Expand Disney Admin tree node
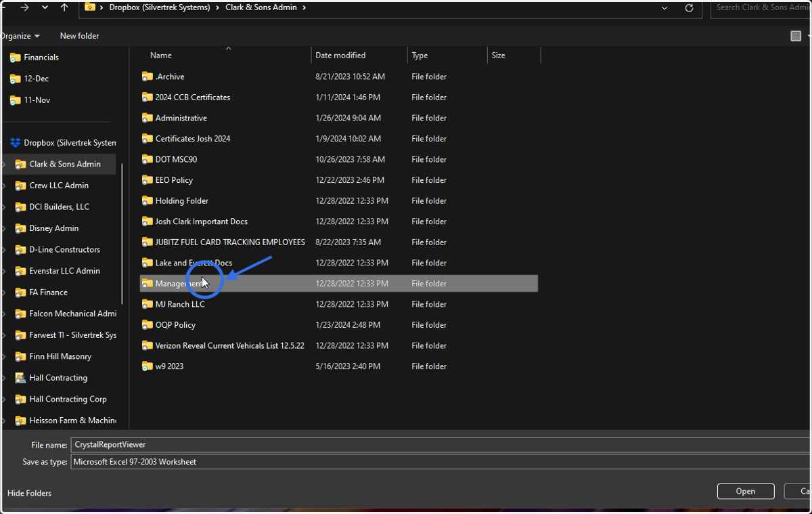Screen dimensions: 812x514 (x=5, y=228)
